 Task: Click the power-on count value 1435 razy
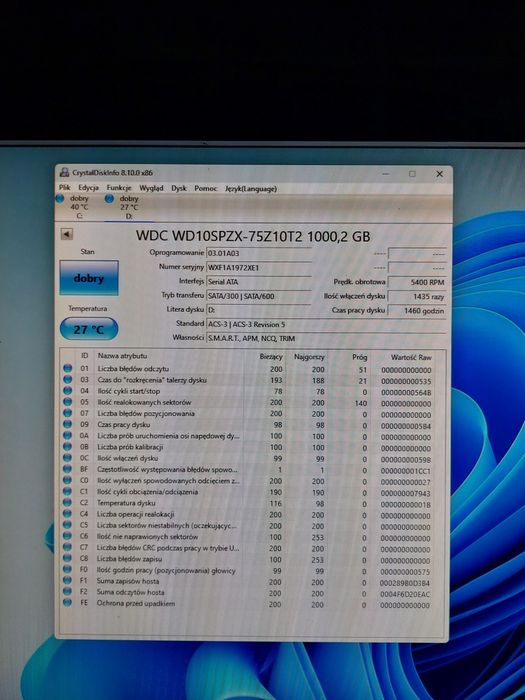417,296
